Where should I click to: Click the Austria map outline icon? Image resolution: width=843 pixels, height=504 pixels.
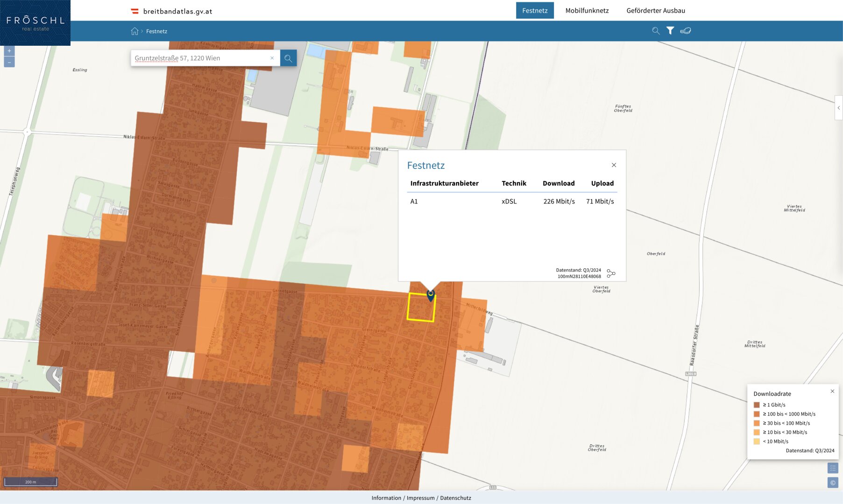pos(686,31)
